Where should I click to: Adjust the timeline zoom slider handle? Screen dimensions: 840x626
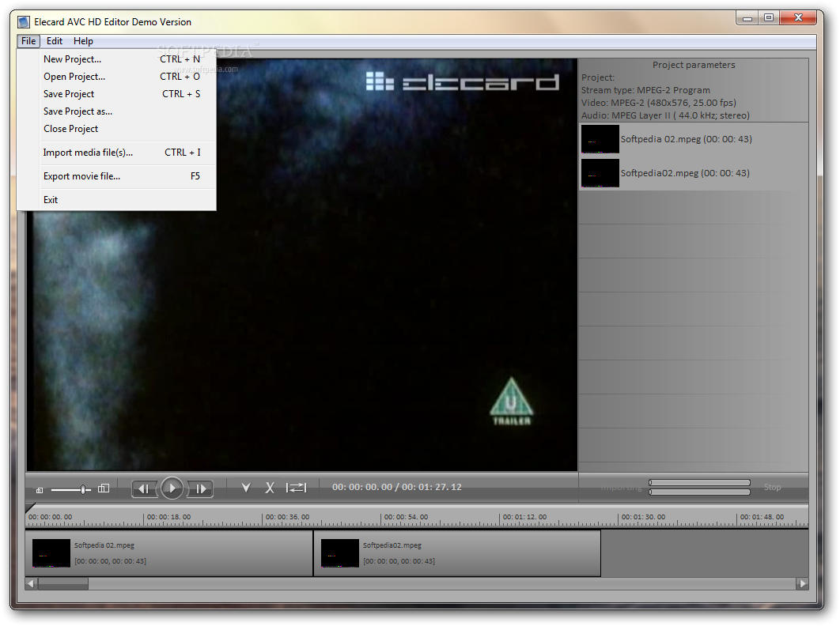click(x=83, y=489)
